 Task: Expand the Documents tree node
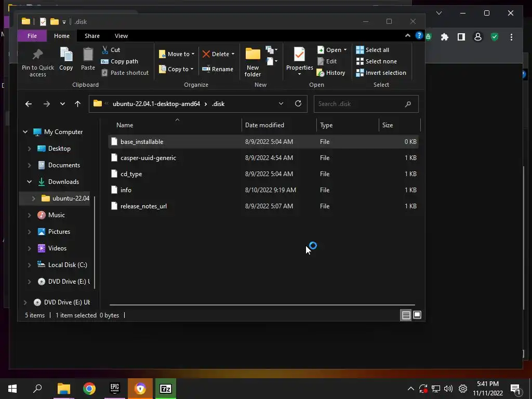[x=29, y=165]
